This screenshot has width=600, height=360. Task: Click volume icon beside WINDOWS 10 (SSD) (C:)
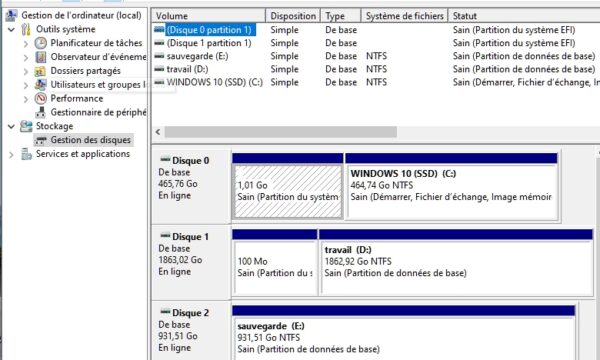point(159,81)
